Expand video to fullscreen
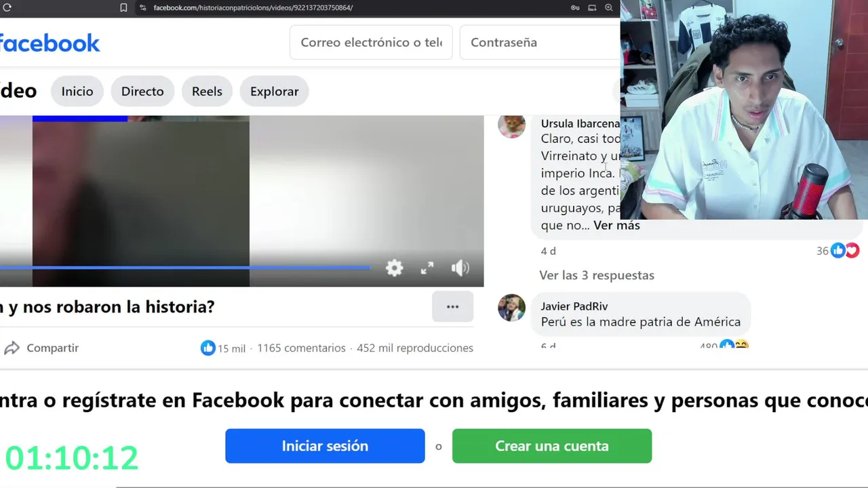 [427, 268]
